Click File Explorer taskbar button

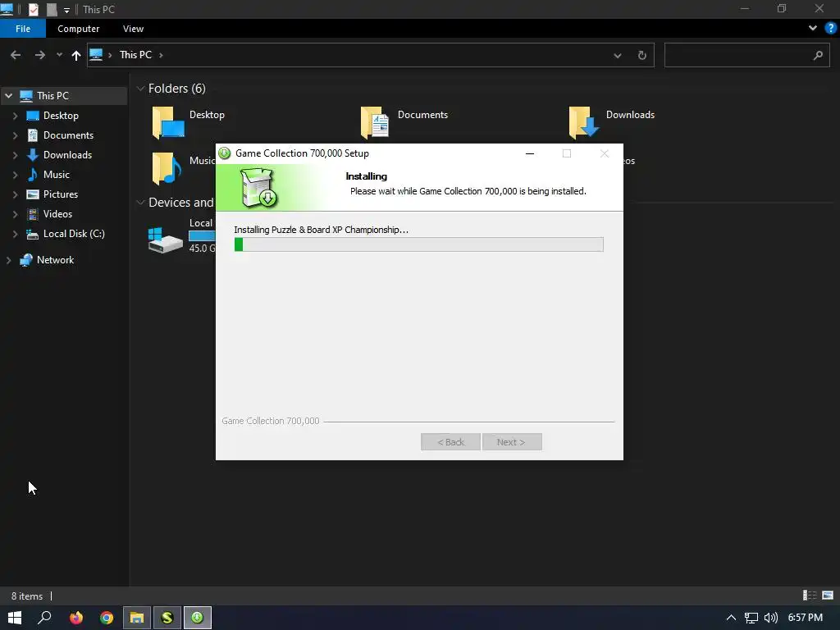click(137, 618)
